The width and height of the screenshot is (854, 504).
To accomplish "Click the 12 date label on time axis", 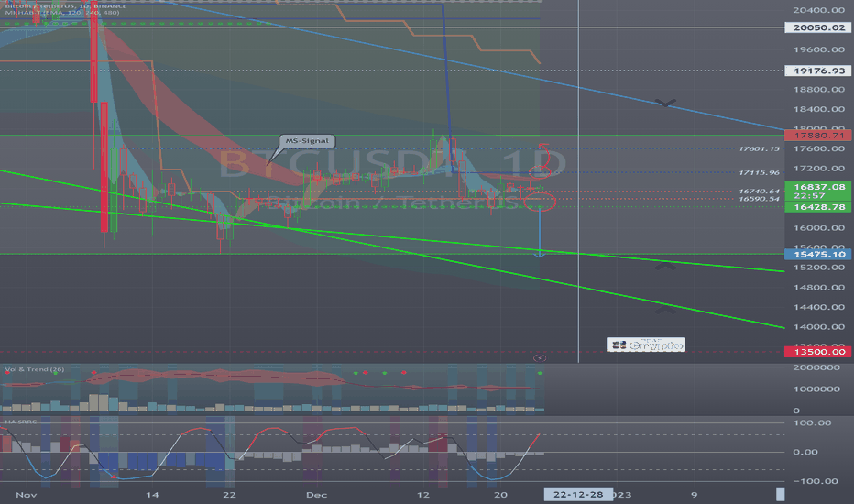I will (x=423, y=495).
